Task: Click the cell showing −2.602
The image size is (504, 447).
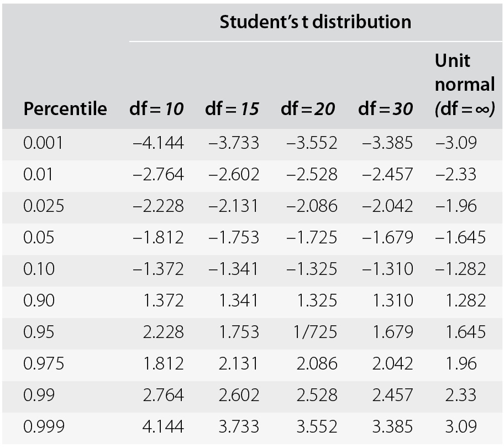Action: pos(234,175)
